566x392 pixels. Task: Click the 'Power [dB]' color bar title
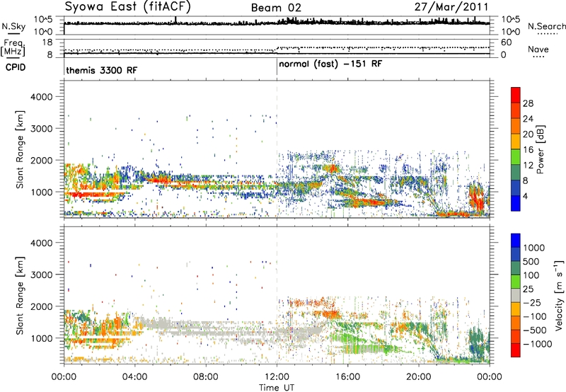tap(540, 149)
